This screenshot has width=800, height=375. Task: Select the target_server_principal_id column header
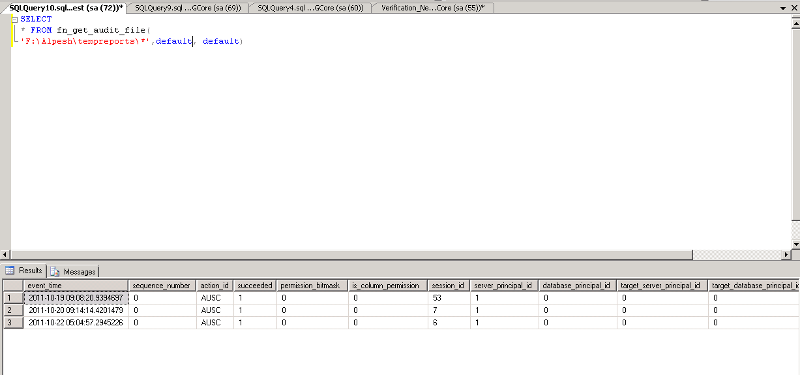(662, 285)
